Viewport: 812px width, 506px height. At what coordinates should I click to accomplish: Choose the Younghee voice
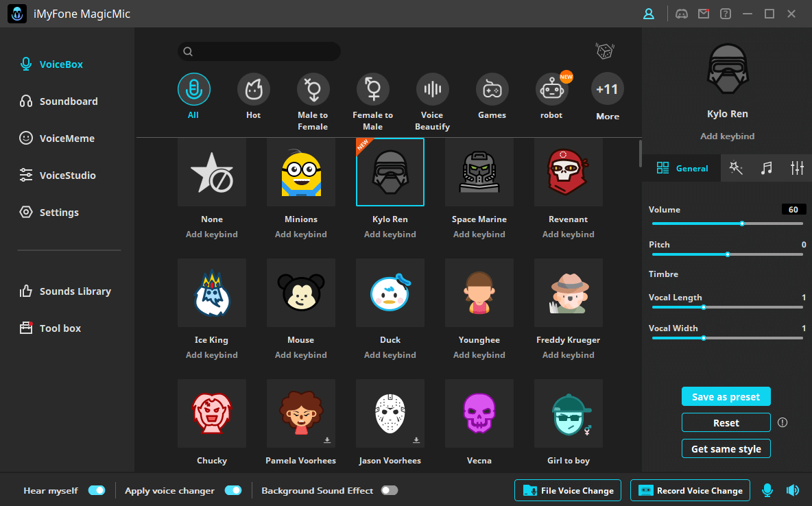pyautogui.click(x=479, y=293)
